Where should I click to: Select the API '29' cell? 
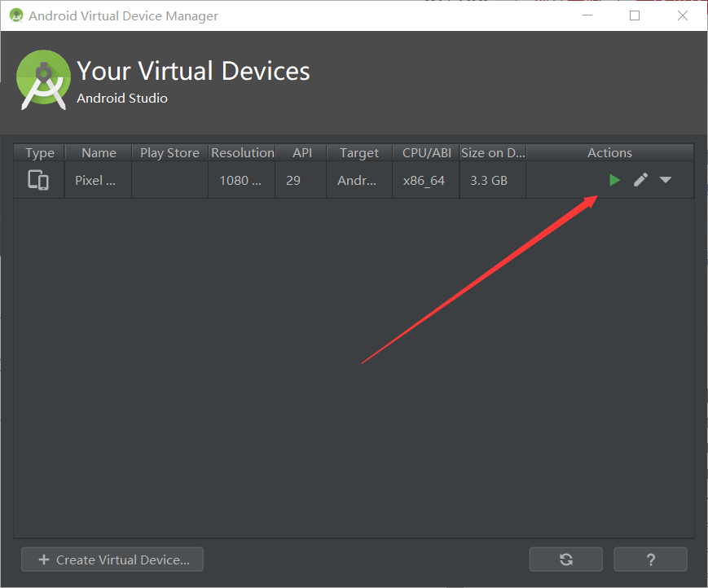(x=301, y=180)
